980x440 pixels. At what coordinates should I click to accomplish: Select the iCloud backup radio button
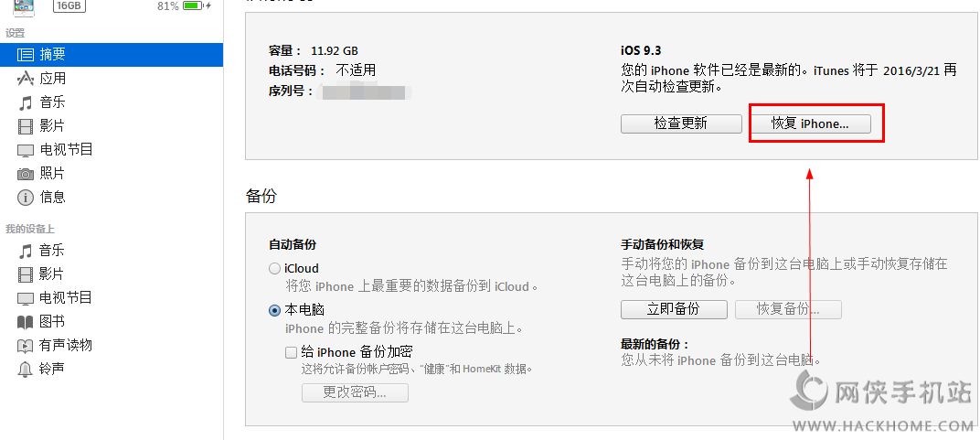(275, 269)
